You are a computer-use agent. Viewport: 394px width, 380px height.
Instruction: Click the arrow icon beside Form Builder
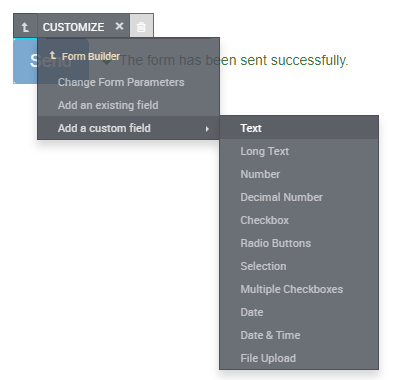pos(53,55)
